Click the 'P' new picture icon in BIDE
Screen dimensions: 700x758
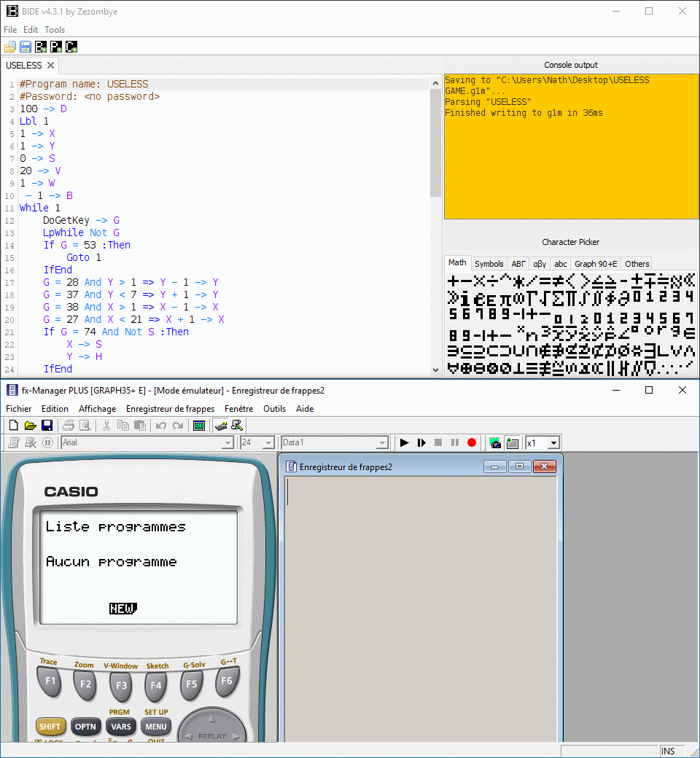(57, 47)
